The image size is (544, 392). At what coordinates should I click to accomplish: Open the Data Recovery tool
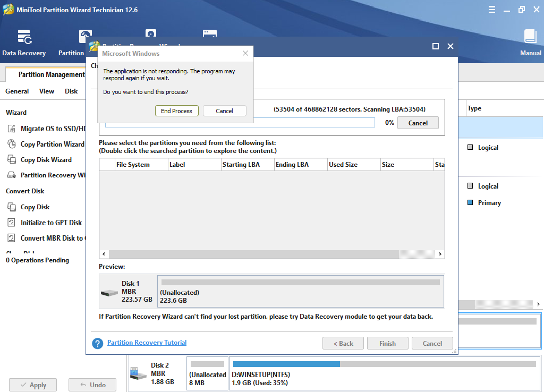point(24,42)
